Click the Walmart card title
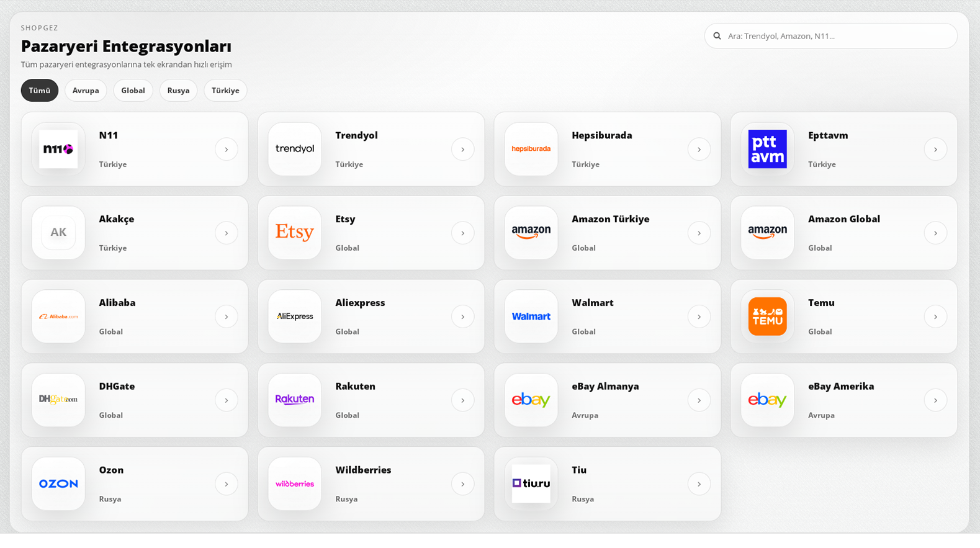 [592, 303]
